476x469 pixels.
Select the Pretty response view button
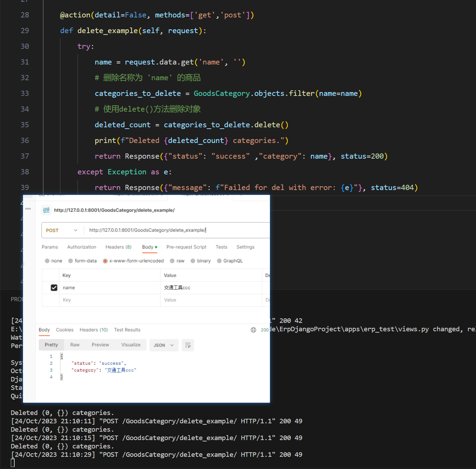coord(51,345)
